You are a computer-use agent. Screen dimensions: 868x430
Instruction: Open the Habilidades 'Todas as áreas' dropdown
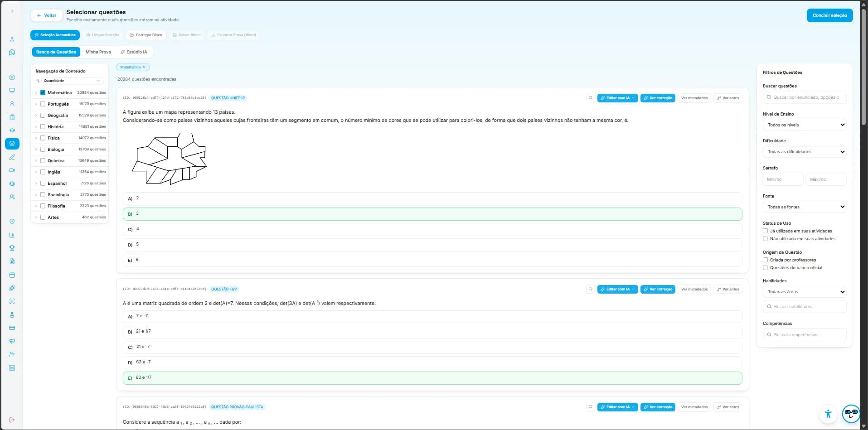804,292
